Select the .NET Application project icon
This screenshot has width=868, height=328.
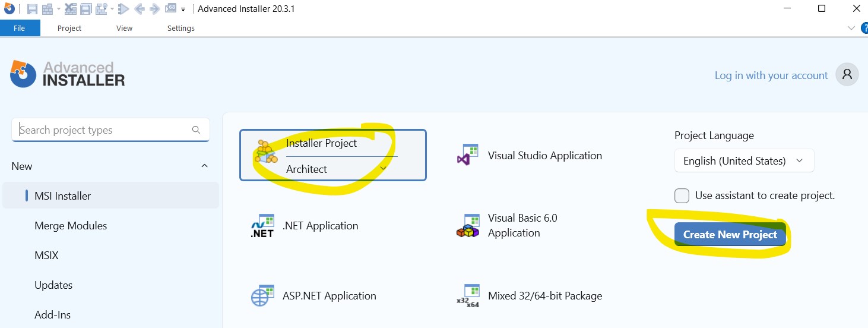[x=262, y=226]
